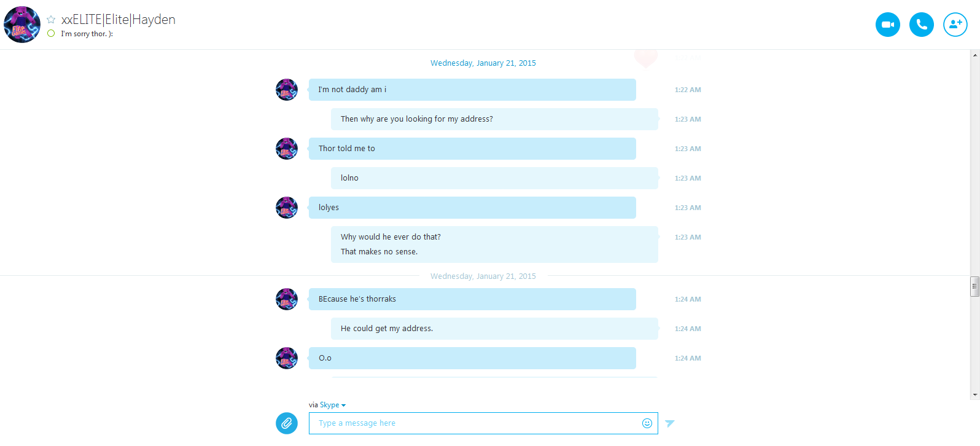Click the "Then why are you looking" message
Image resolution: width=980 pixels, height=446 pixels.
494,119
